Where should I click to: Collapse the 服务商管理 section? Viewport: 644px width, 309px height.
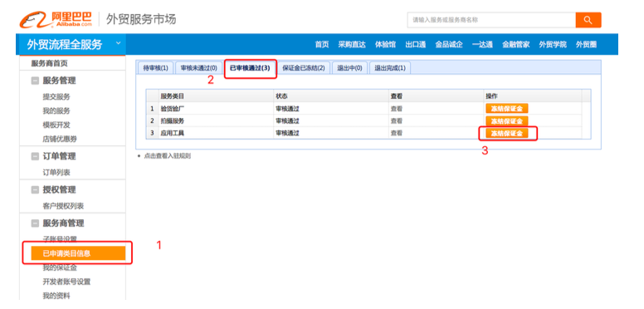(35, 223)
